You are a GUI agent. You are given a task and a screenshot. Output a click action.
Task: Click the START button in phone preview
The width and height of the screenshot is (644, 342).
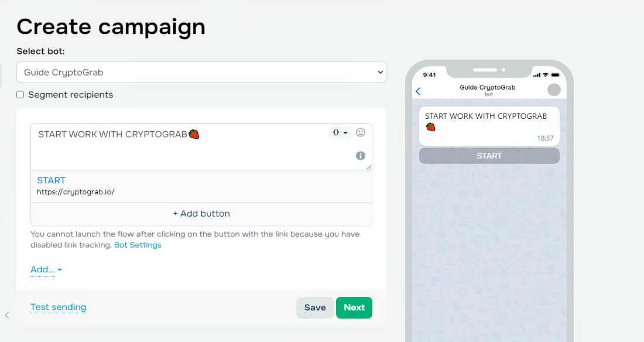tap(489, 156)
